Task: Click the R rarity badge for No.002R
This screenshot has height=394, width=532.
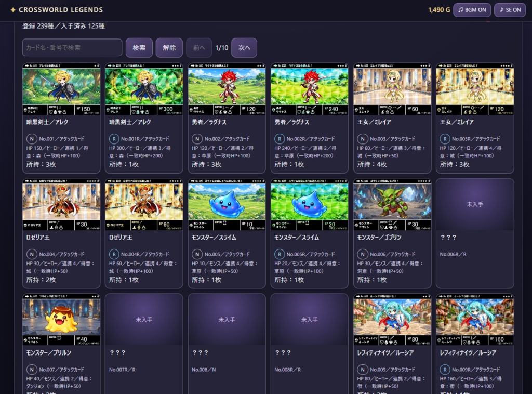Action: pyautogui.click(x=280, y=139)
